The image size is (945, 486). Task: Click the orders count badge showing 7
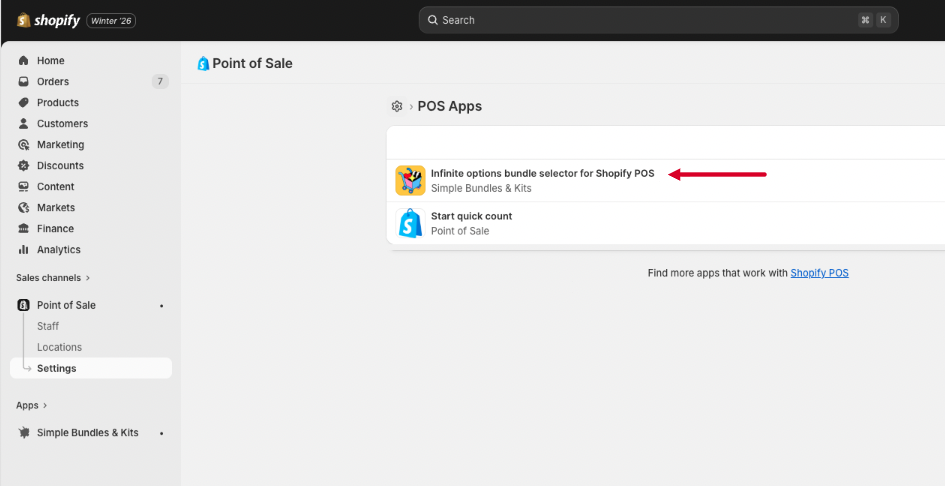tap(160, 81)
